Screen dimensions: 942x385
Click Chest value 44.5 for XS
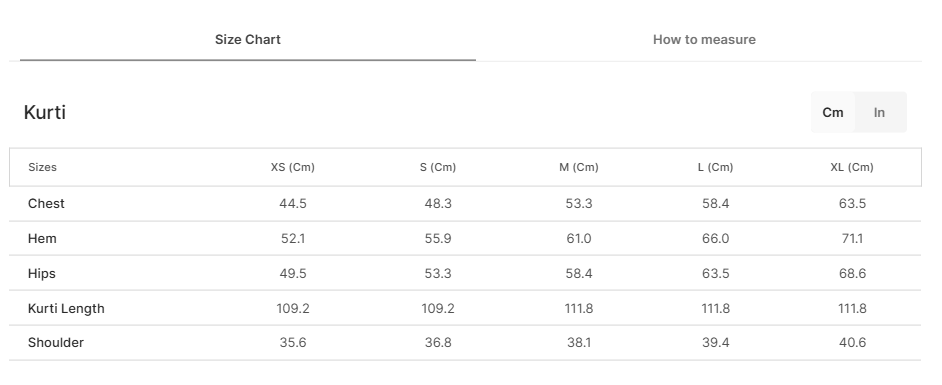(x=293, y=204)
